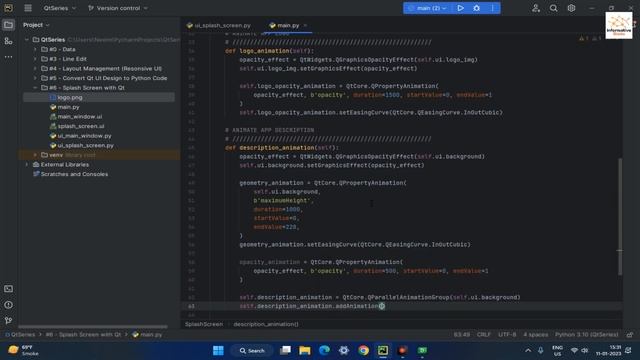Open the main menu hamburger icon
The image size is (640, 360).
[28, 8]
